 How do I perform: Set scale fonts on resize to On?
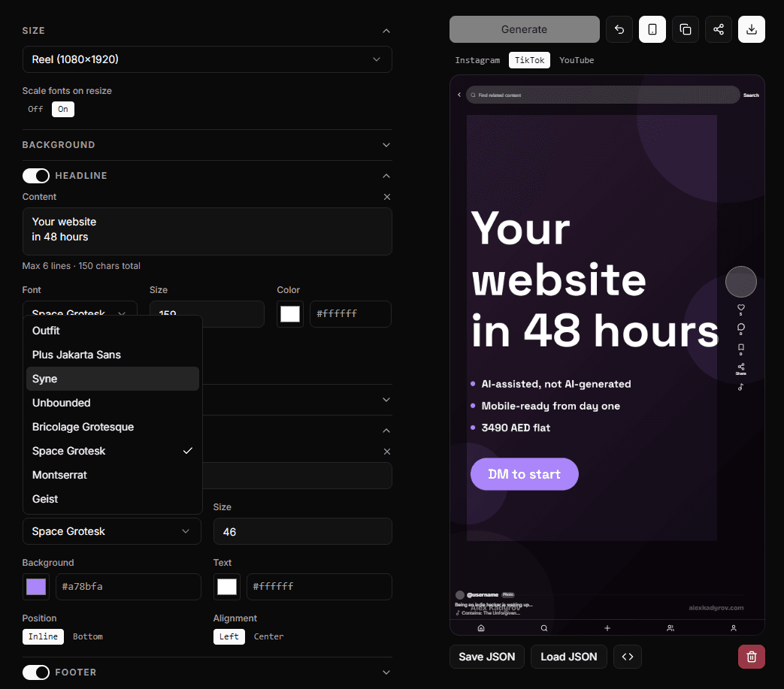(x=63, y=109)
